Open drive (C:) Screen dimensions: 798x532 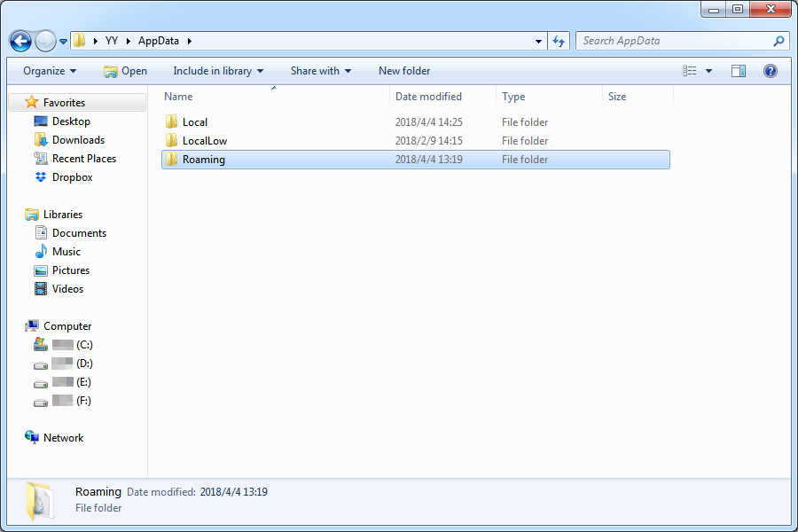click(73, 345)
